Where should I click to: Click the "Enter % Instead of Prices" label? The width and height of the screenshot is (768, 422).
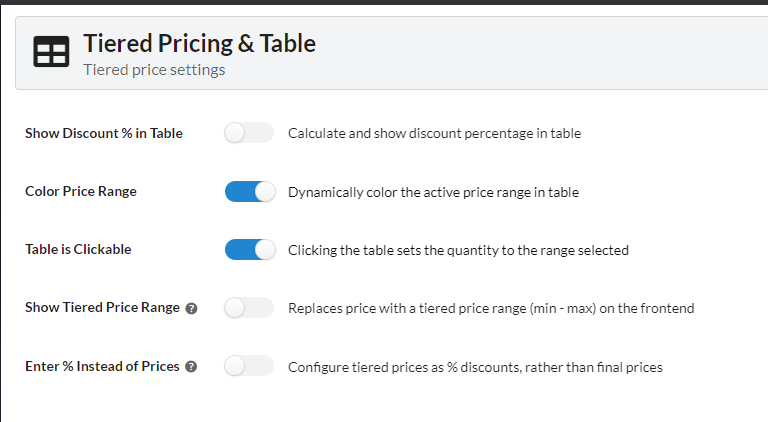pos(102,366)
